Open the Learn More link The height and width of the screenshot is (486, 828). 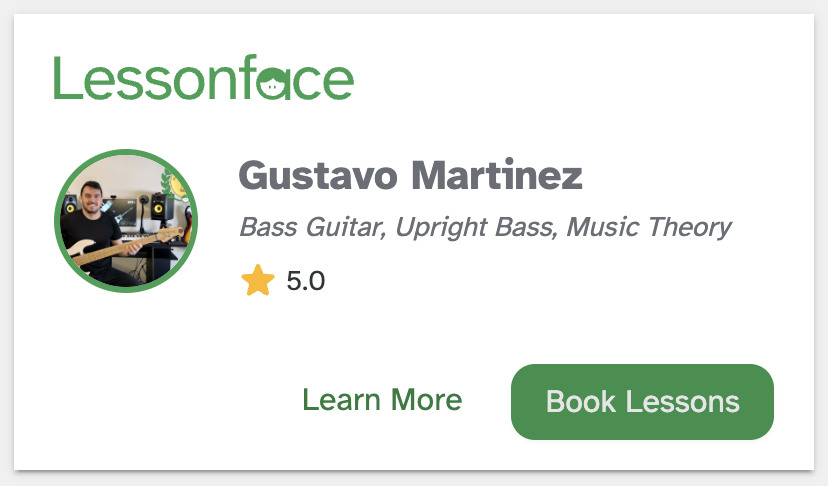point(382,401)
